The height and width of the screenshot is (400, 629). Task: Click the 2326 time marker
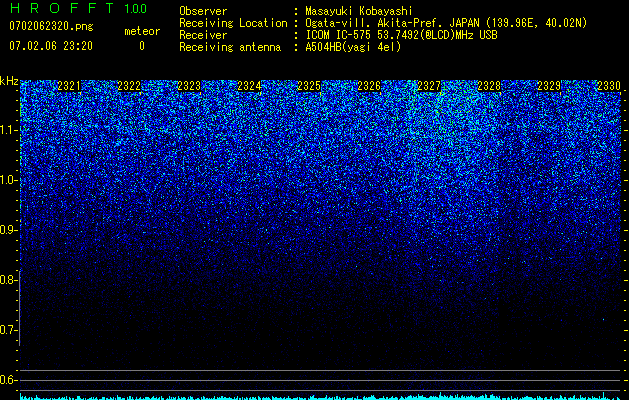(x=369, y=86)
